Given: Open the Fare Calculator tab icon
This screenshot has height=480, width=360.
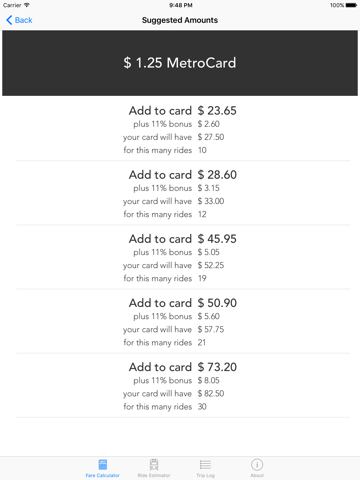Looking at the screenshot, I should click(103, 464).
